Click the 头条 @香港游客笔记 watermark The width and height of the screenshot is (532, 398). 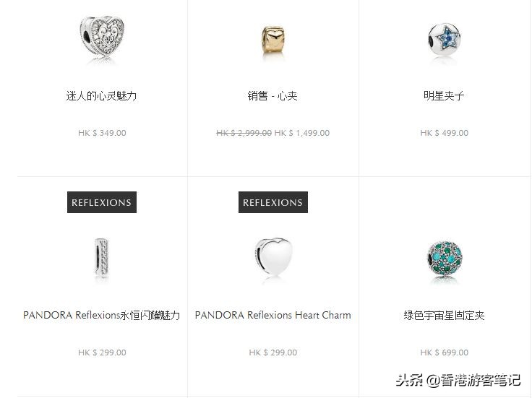[x=458, y=380]
